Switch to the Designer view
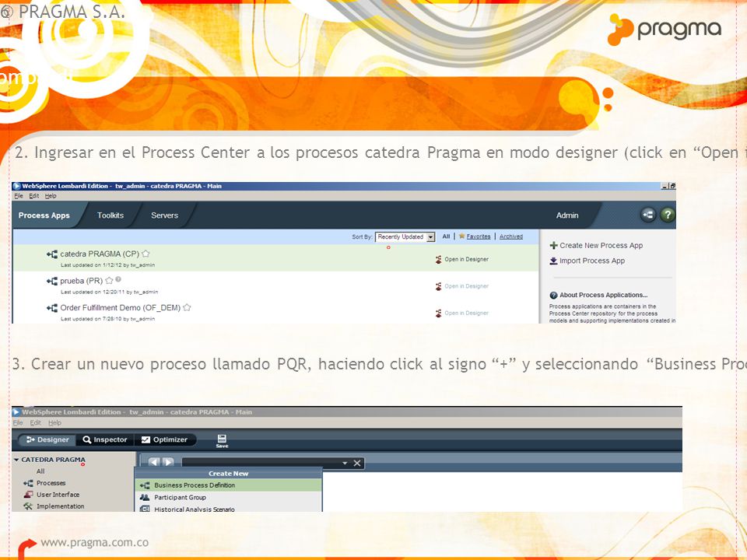Screen dimensions: 747x560 pos(47,439)
